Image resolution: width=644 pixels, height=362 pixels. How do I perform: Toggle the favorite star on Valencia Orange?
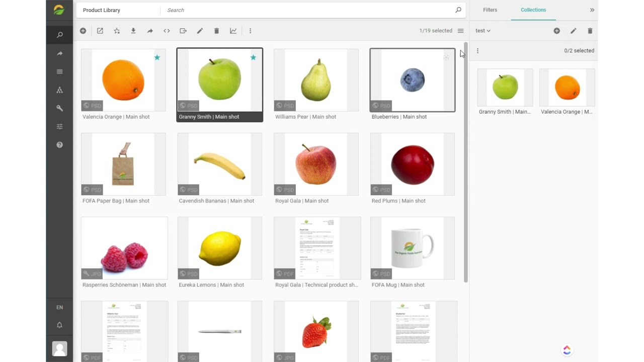tap(157, 57)
